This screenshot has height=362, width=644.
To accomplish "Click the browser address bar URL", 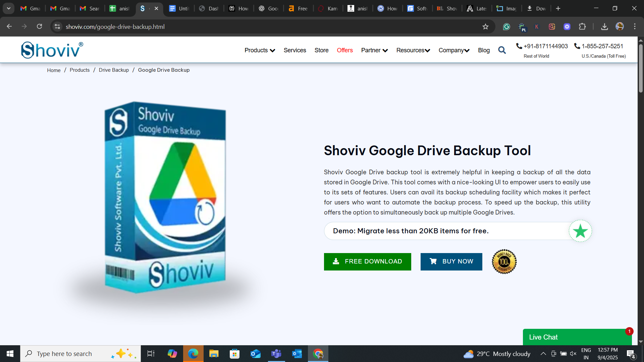I will (115, 26).
